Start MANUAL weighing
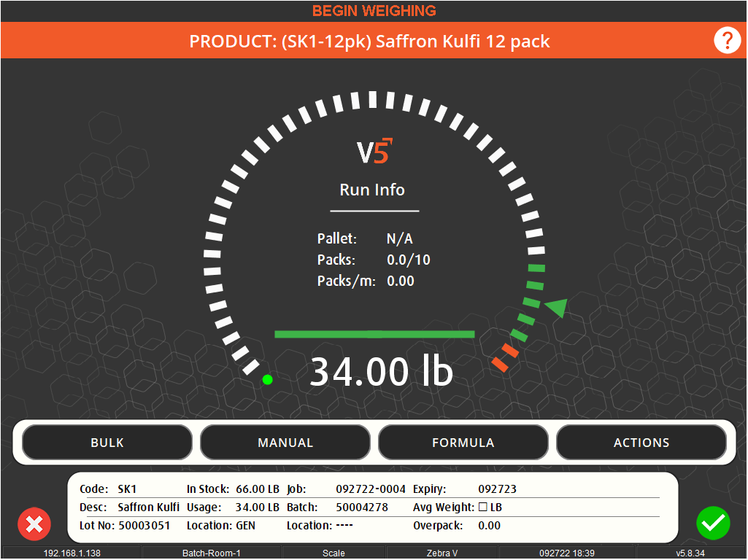Image resolution: width=748 pixels, height=560 pixels. pyautogui.click(x=285, y=442)
